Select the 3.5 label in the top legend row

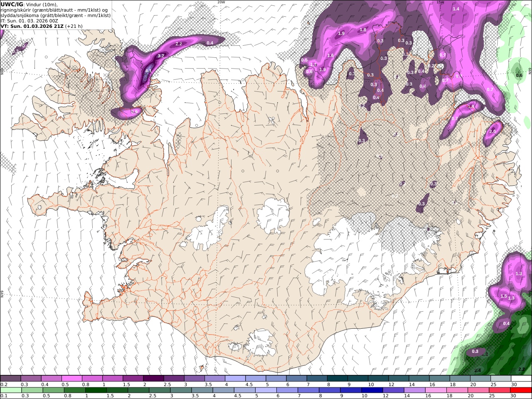[208, 384]
